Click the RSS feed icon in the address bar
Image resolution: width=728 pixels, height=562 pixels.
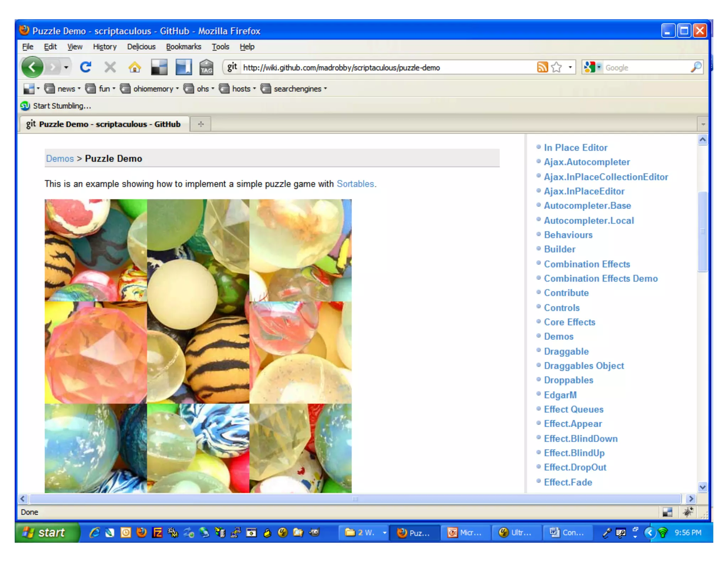542,67
